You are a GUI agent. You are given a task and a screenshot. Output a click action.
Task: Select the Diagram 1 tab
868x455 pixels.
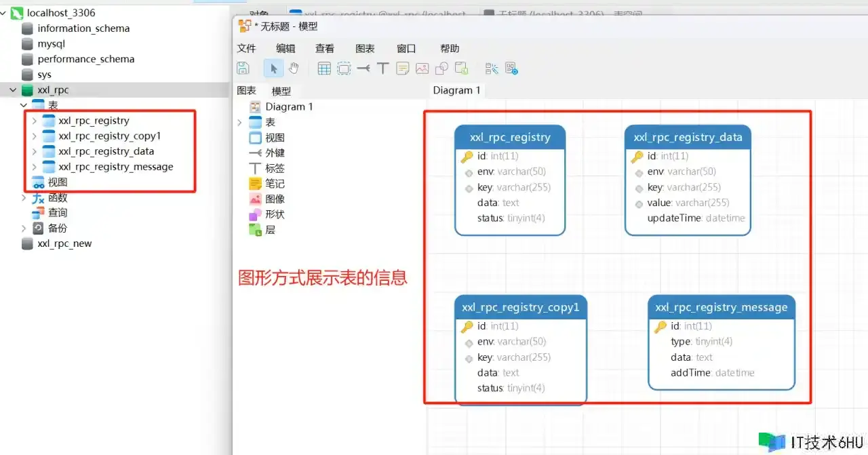coord(456,90)
